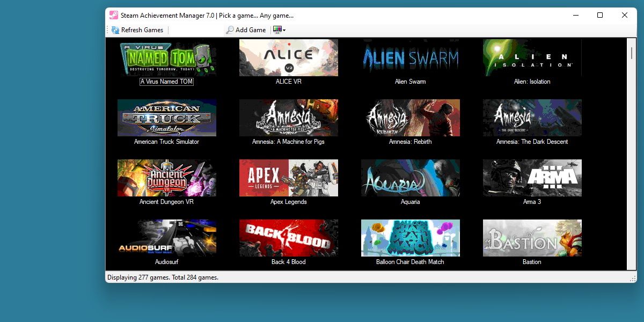Screen dimensions: 644x322
Task: Click the magnifier icon beside Add Game
Action: click(x=229, y=30)
